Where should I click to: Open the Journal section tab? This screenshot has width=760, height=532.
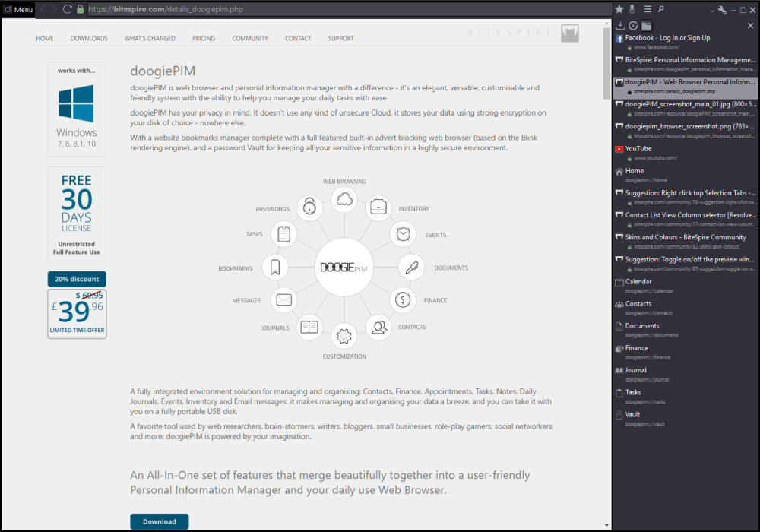(686, 375)
